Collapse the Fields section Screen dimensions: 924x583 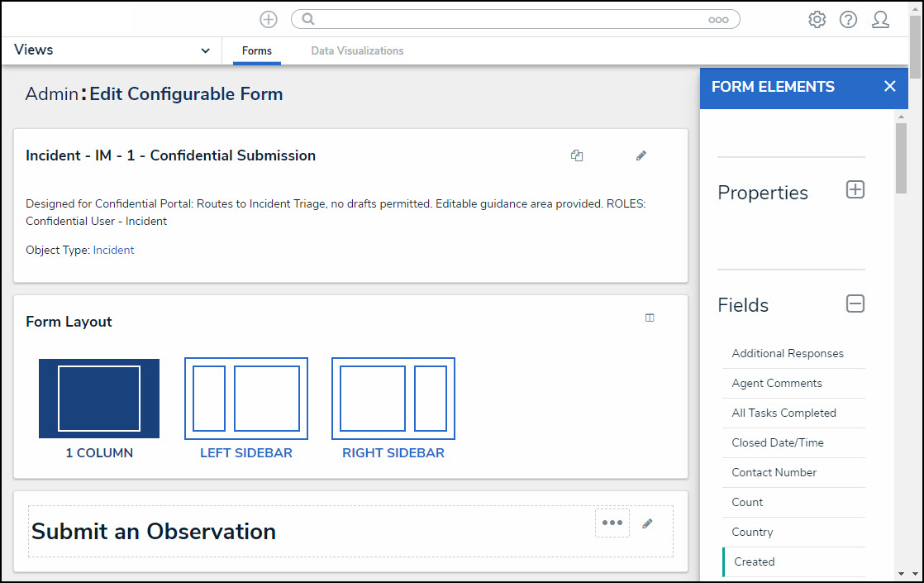855,303
